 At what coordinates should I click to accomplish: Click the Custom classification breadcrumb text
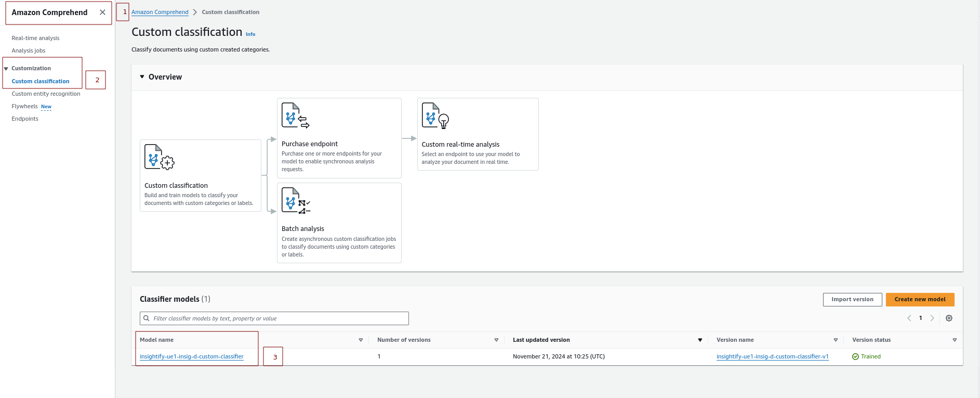(x=231, y=12)
